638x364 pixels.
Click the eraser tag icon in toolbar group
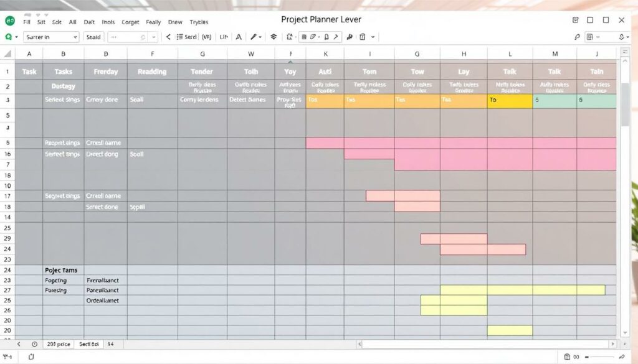[x=313, y=37]
